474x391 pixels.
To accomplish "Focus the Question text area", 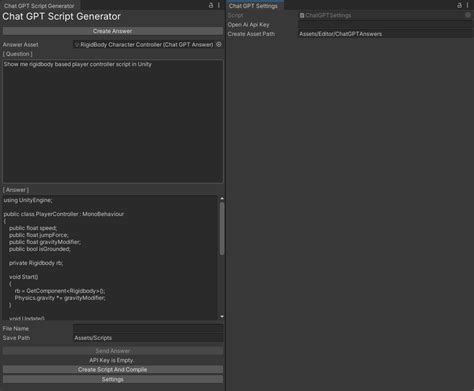I will click(113, 121).
